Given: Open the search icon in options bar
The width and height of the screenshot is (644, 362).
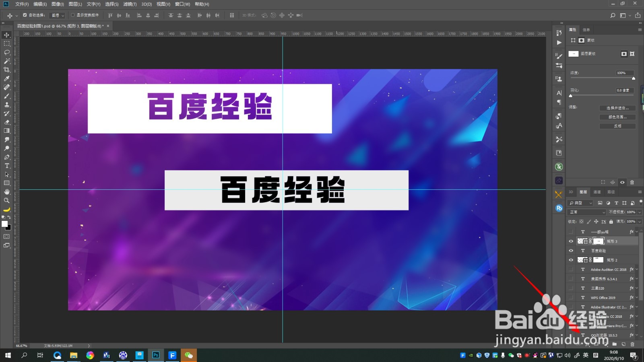Looking at the screenshot, I should pyautogui.click(x=613, y=15).
